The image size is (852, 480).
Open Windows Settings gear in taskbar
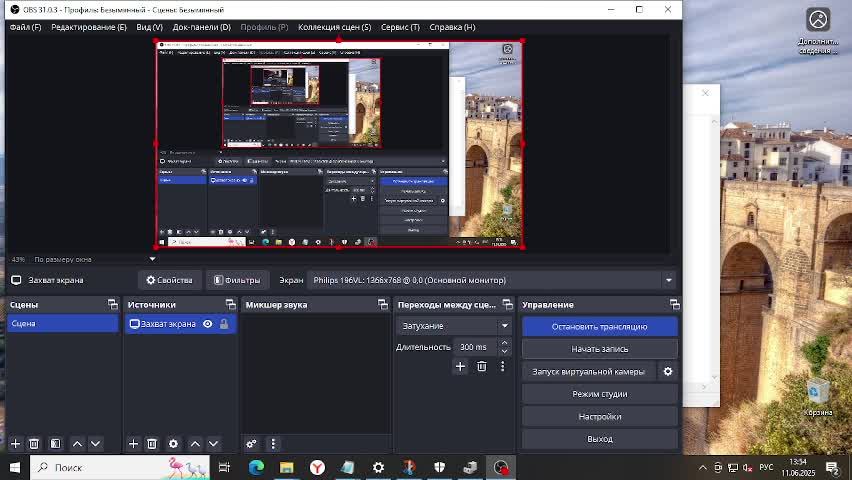tap(378, 467)
